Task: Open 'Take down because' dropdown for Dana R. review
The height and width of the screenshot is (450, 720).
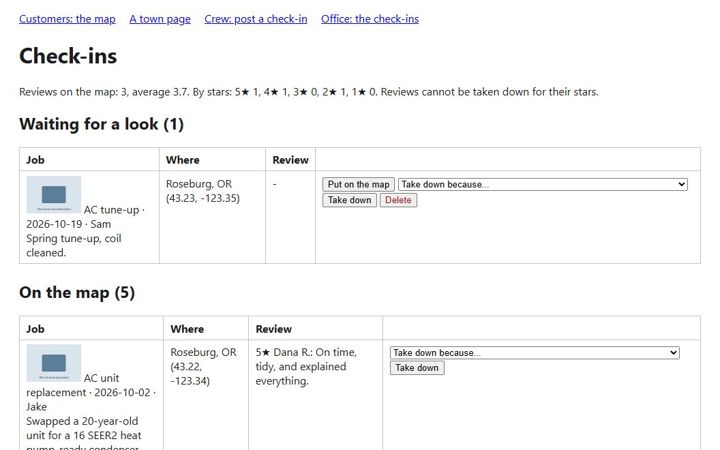Action: pyautogui.click(x=535, y=353)
